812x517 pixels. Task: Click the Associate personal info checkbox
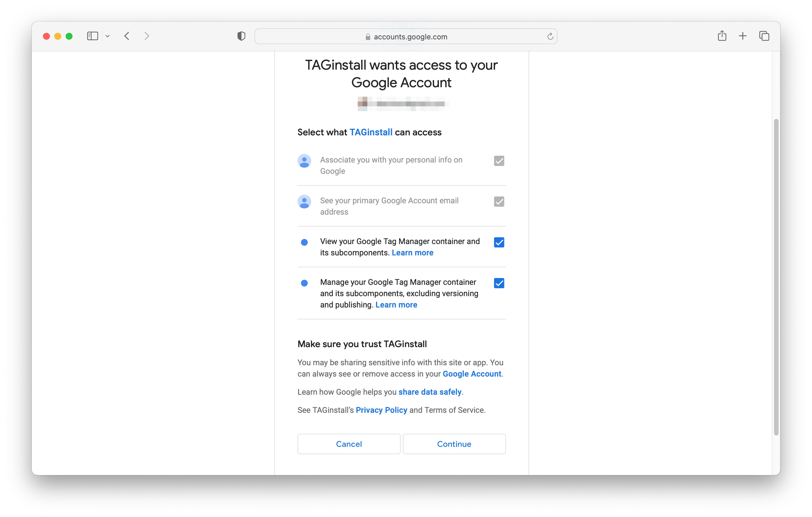pyautogui.click(x=499, y=161)
